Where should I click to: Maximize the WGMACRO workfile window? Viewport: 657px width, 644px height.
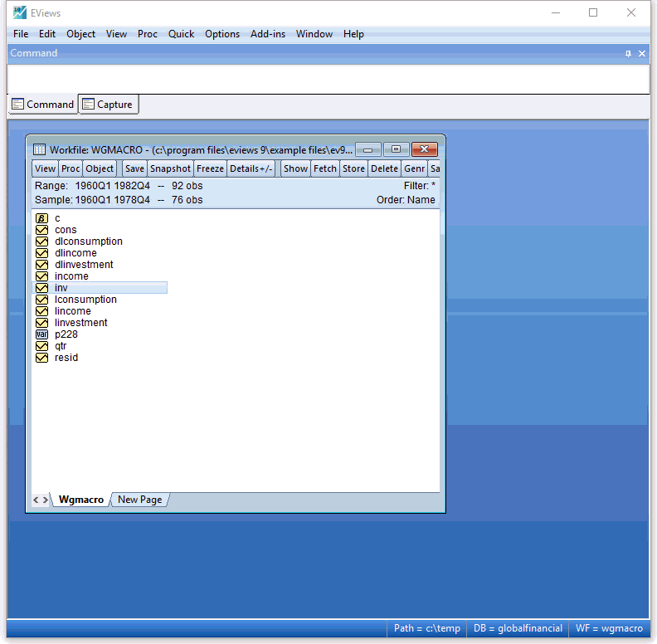coord(396,149)
